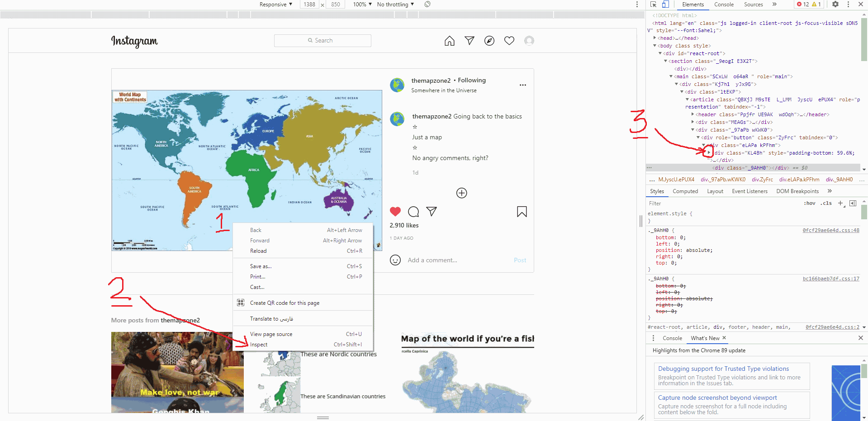Expand the div class KL4Bh node
The width and height of the screenshot is (868, 421).
[709, 153]
